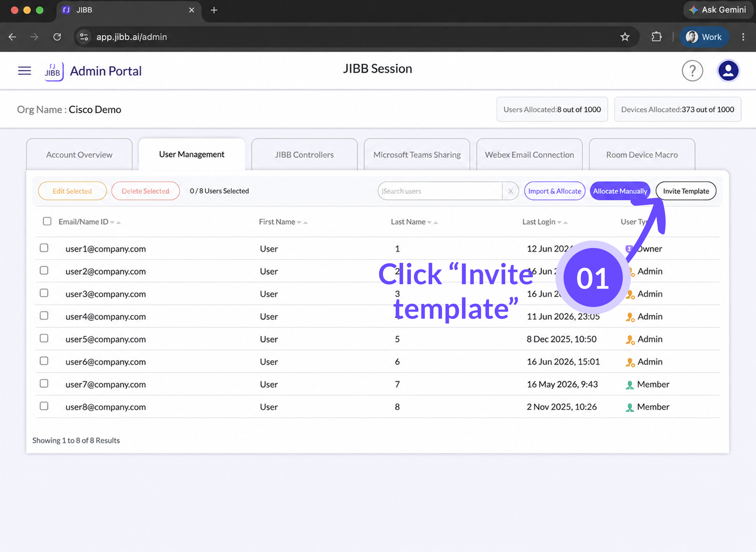
Task: Open the user profile avatar
Action: pos(728,71)
